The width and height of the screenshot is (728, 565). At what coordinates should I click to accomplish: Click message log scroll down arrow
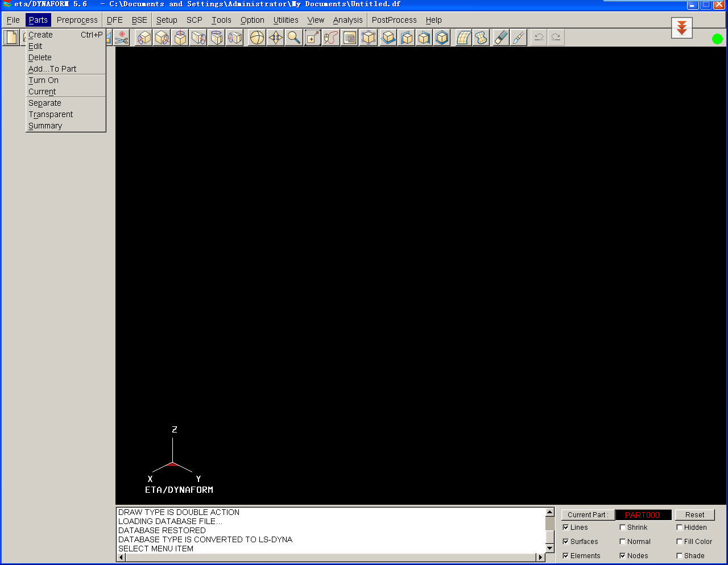tap(549, 549)
